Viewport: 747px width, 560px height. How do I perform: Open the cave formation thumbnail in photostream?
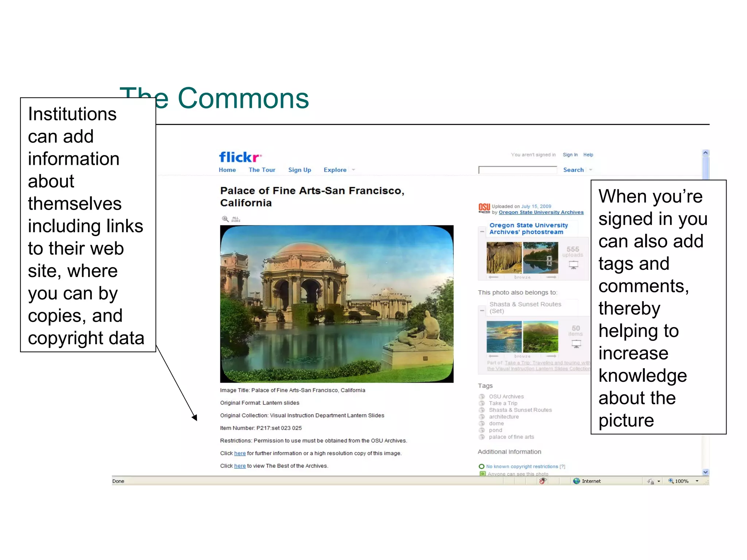pyautogui.click(x=504, y=258)
